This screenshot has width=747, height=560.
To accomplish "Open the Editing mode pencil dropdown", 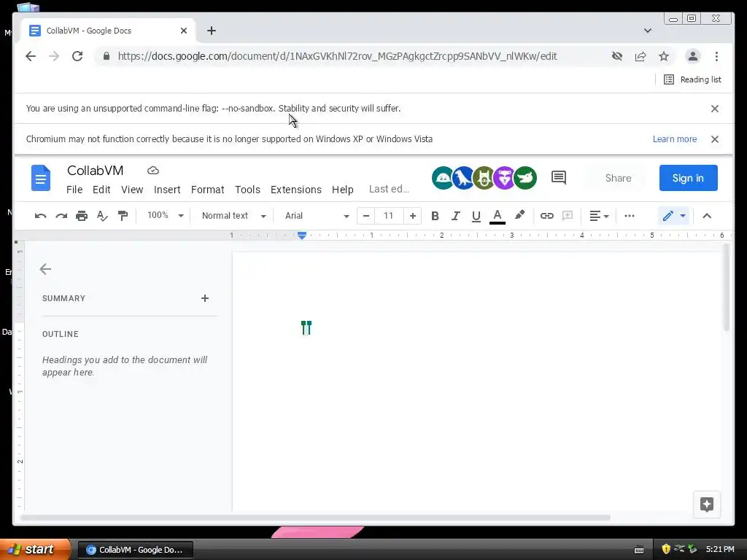I will 674,216.
